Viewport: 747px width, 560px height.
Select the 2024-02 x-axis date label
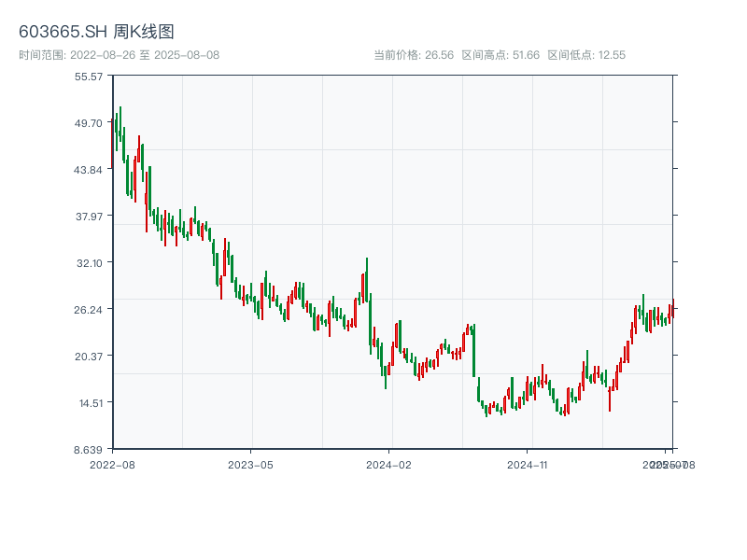coord(389,464)
